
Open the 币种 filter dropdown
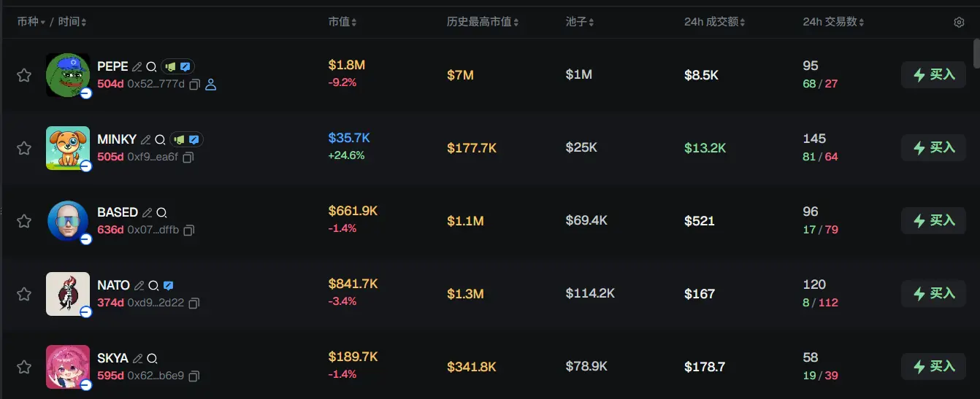(x=31, y=22)
